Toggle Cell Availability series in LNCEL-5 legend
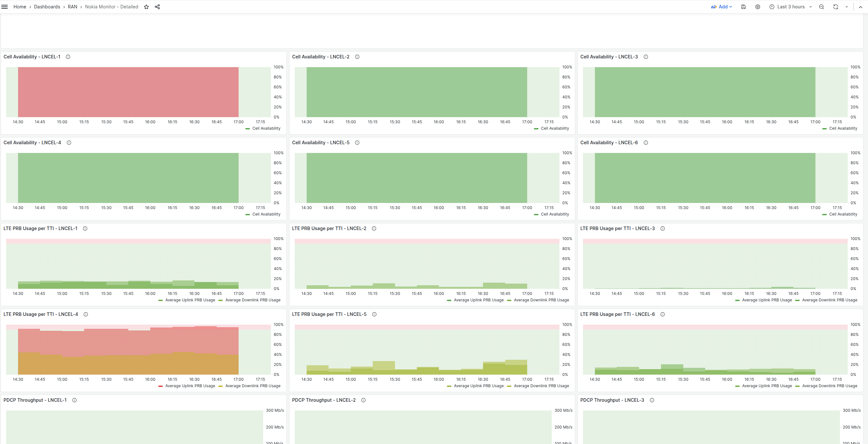 pyautogui.click(x=555, y=214)
